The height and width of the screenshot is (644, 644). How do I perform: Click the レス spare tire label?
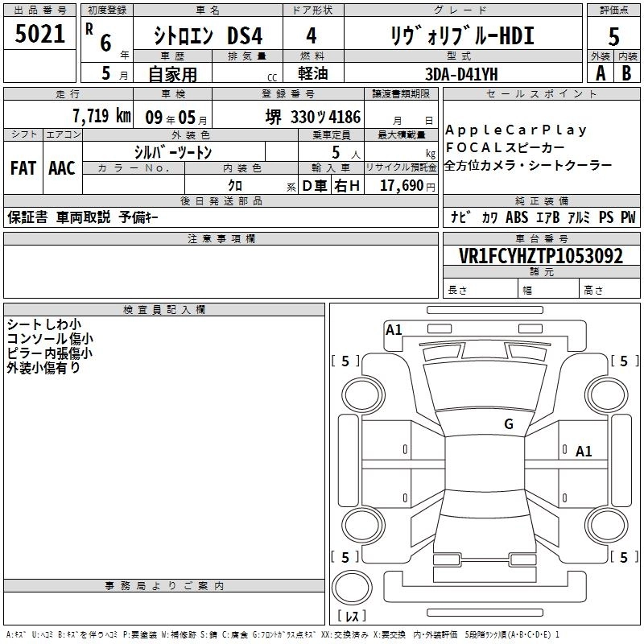(352, 616)
